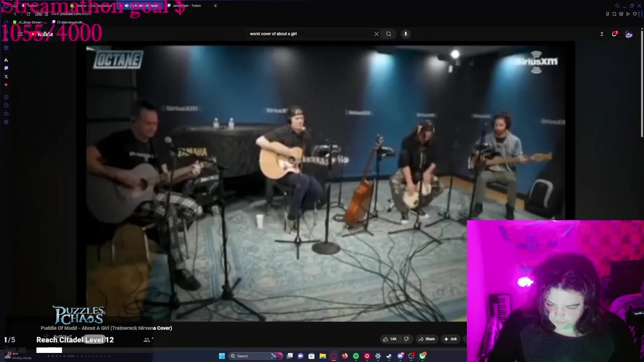Click the video player to pause playback
The height and width of the screenshot is (362, 644).
[326, 184]
